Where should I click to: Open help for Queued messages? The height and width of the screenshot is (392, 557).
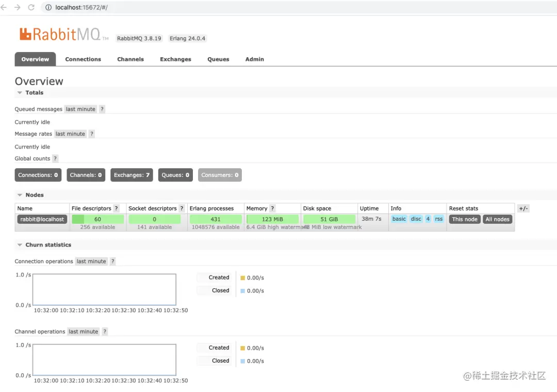click(102, 109)
